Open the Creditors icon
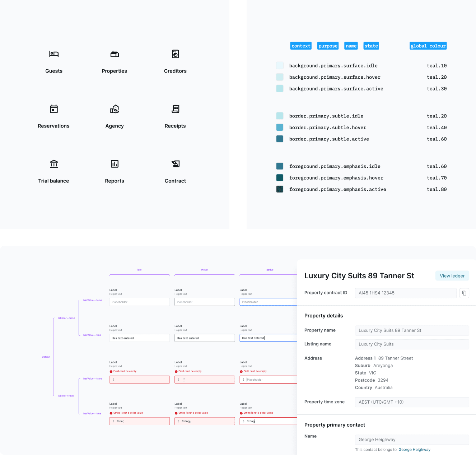 [175, 54]
